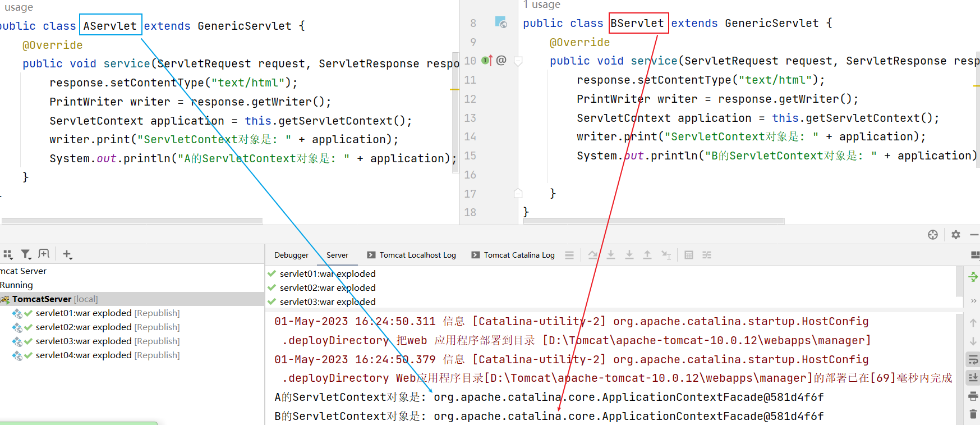This screenshot has width=980, height=425.
Task: Click the 1 usage hint above BServlet
Action: 542,4
